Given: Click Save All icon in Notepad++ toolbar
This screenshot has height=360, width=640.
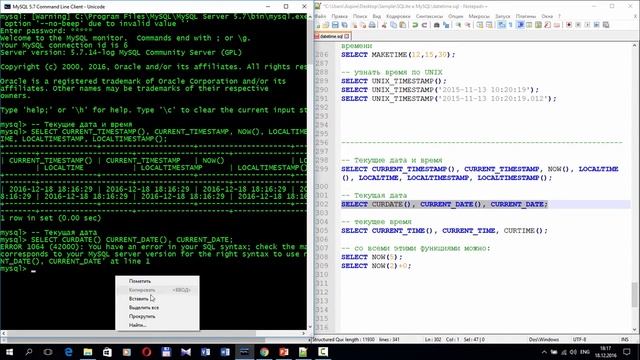Looking at the screenshot, I should click(344, 25).
